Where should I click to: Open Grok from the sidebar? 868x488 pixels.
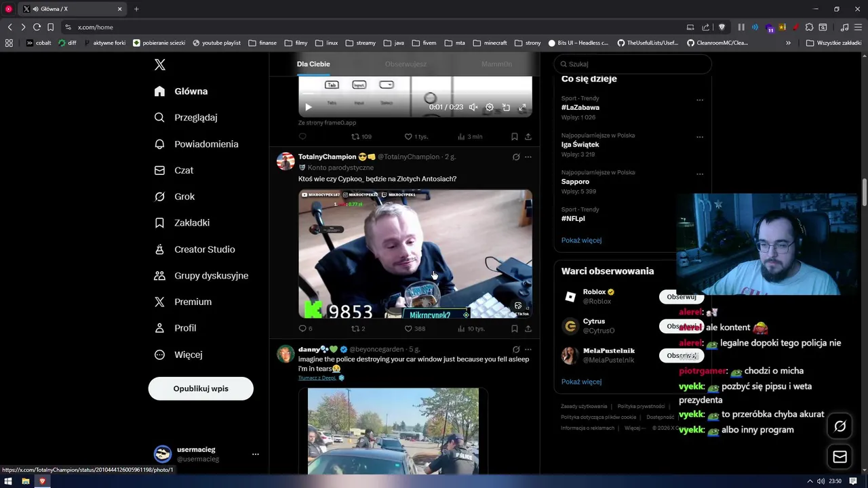pyautogui.click(x=174, y=197)
